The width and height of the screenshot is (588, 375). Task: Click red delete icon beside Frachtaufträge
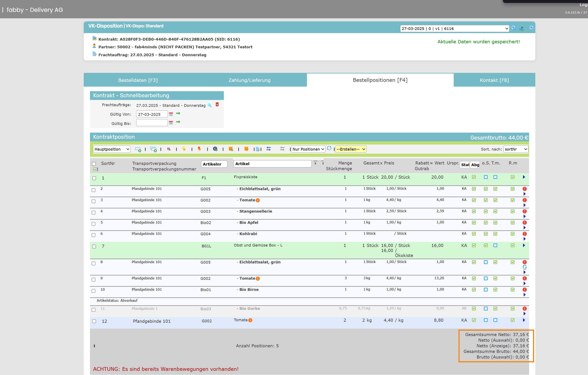click(x=217, y=105)
